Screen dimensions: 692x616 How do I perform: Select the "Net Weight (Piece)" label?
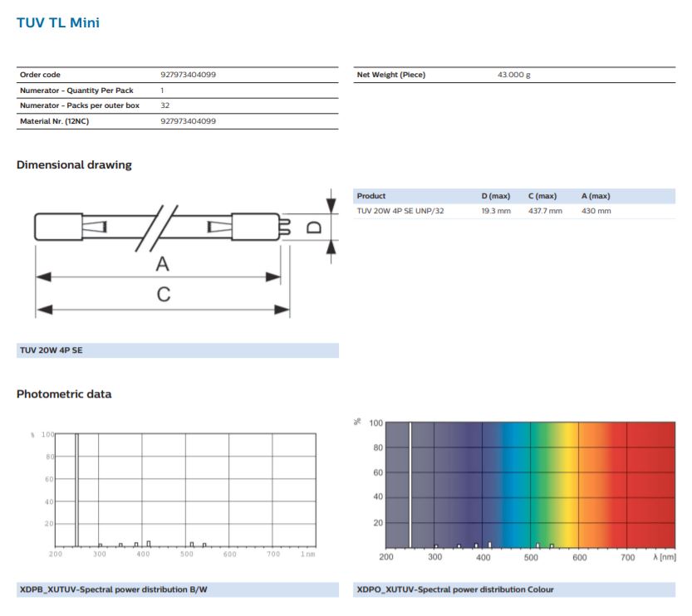coord(391,75)
